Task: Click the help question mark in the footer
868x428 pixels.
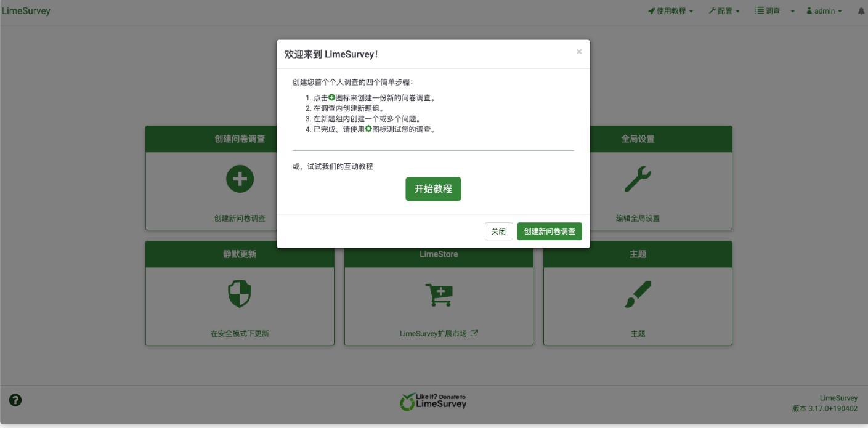Action: [15, 401]
